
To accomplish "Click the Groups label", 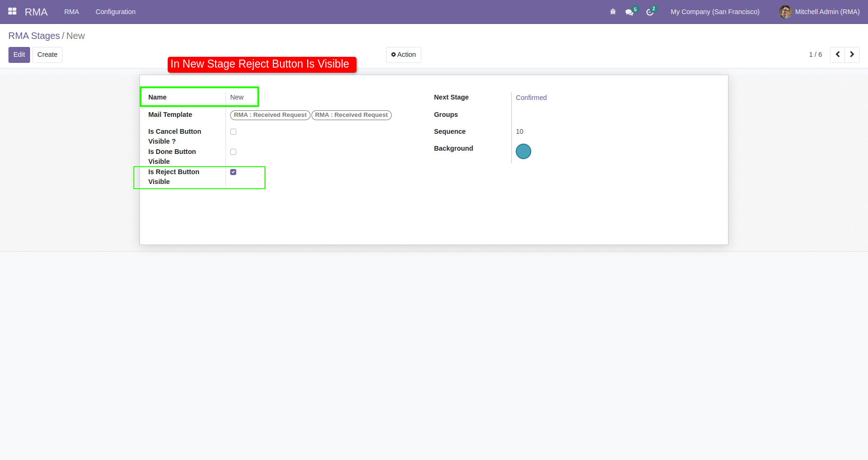I will click(x=446, y=115).
